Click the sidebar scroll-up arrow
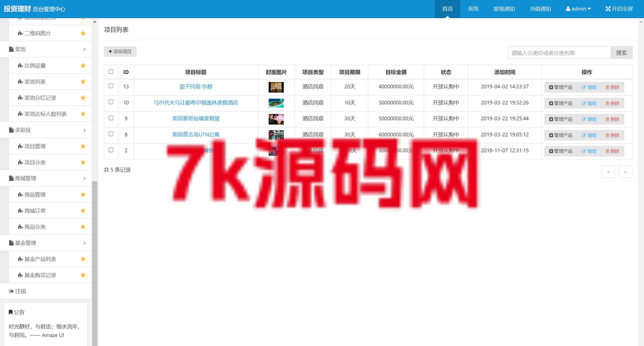The width and height of the screenshot is (644, 346). [x=95, y=22]
